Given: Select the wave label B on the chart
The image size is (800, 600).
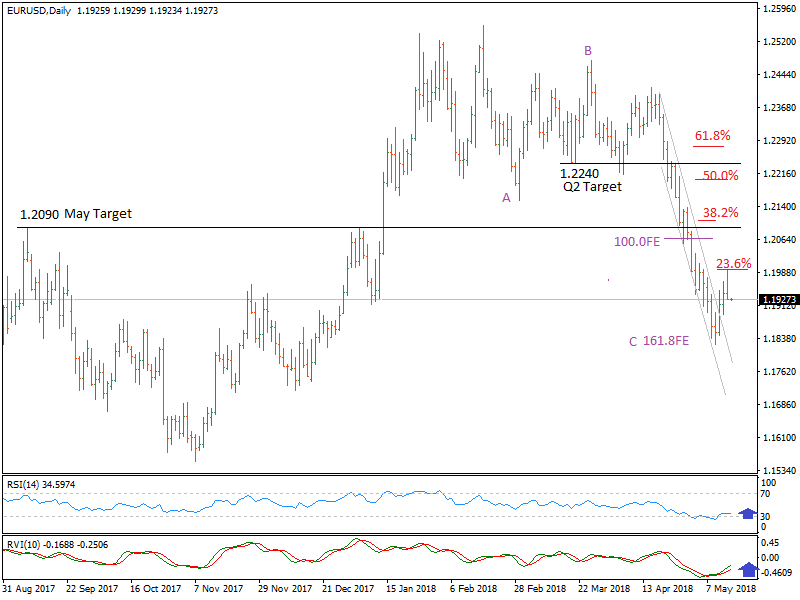Looking at the screenshot, I should (587, 48).
